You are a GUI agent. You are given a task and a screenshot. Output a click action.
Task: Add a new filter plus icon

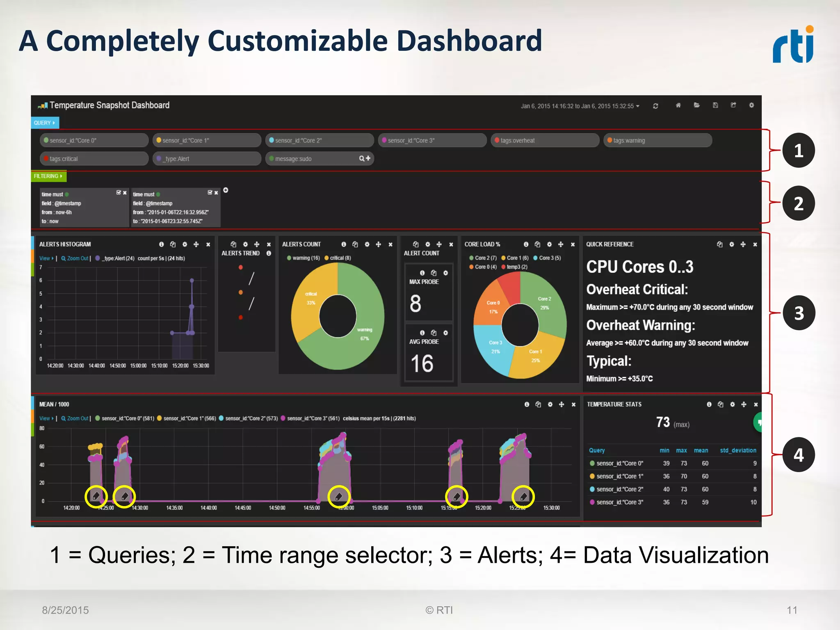pos(226,190)
